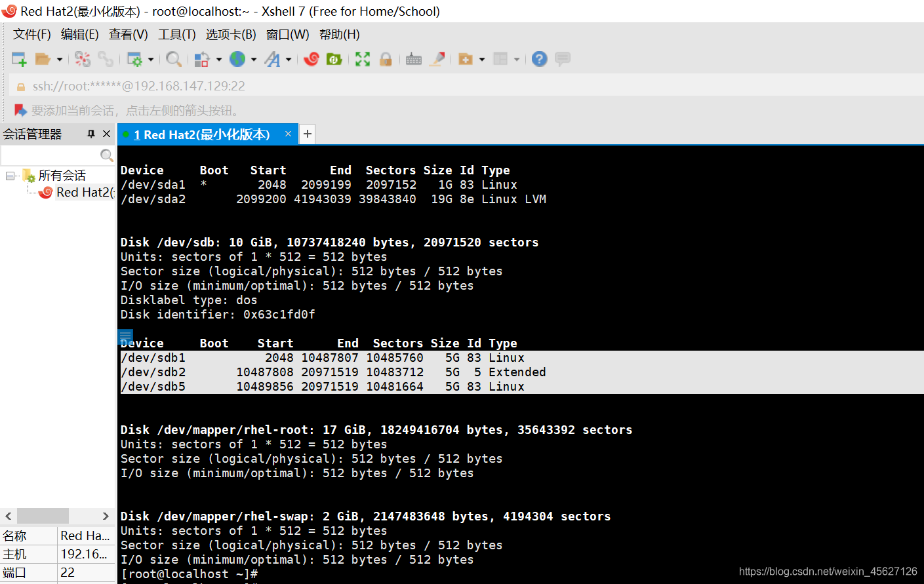Screen dimensions: 924x584
Task: Toggle full screen with green arrows icon
Action: [363, 60]
